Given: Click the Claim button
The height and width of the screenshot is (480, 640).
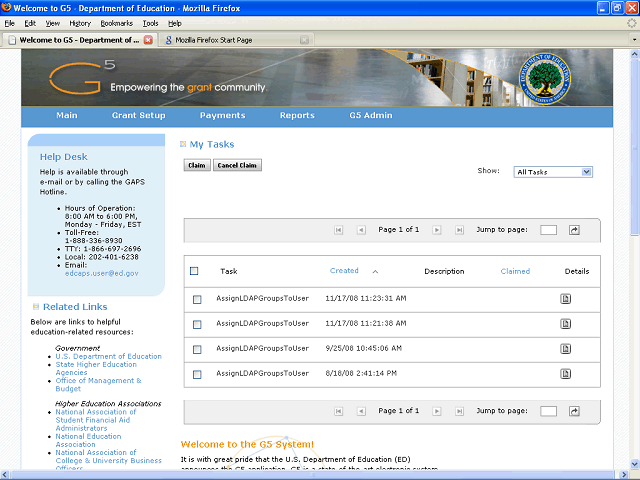Looking at the screenshot, I should pos(197,165).
